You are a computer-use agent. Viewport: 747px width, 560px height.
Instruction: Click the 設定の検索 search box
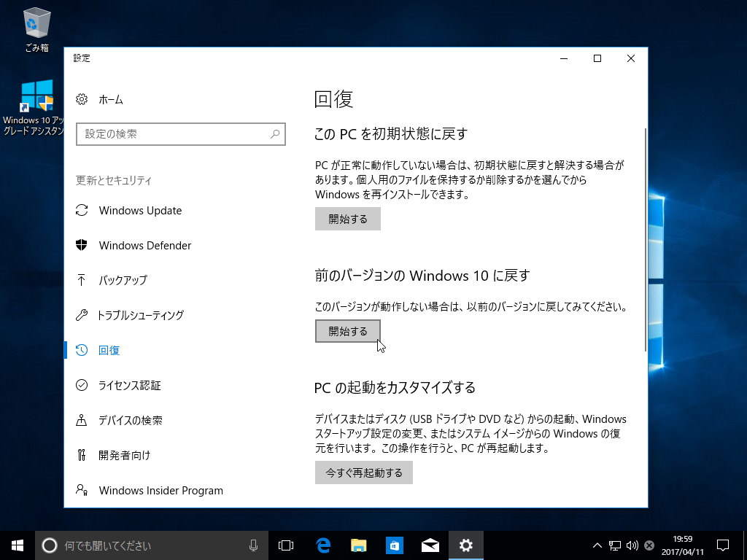click(180, 134)
